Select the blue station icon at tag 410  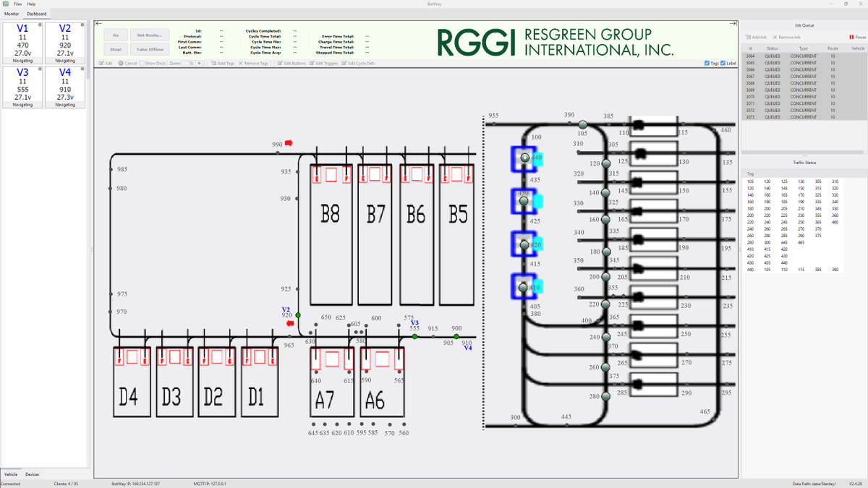coord(524,286)
